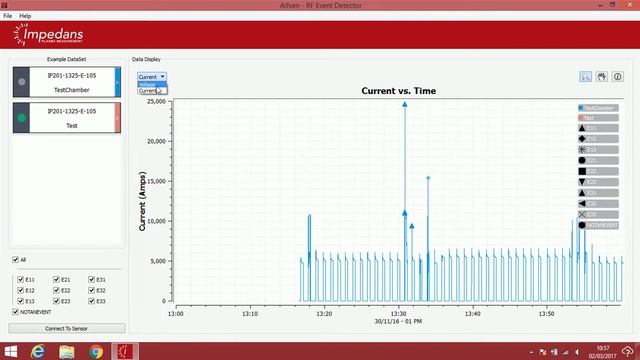Click the E22 square legend entry
The height and width of the screenshot is (360, 640).
598,171
